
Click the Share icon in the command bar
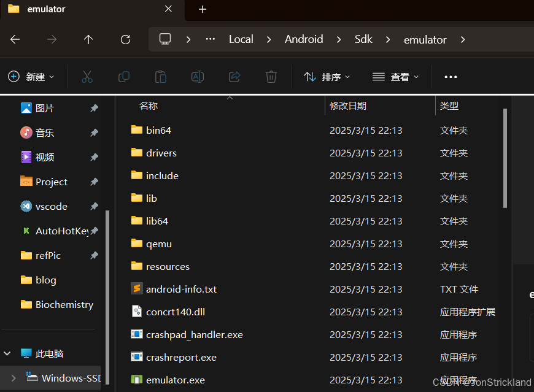click(234, 77)
